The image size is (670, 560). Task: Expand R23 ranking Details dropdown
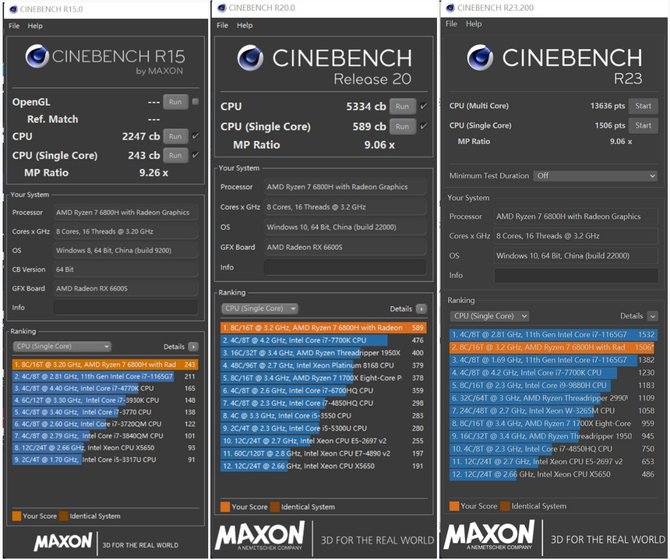(x=652, y=316)
